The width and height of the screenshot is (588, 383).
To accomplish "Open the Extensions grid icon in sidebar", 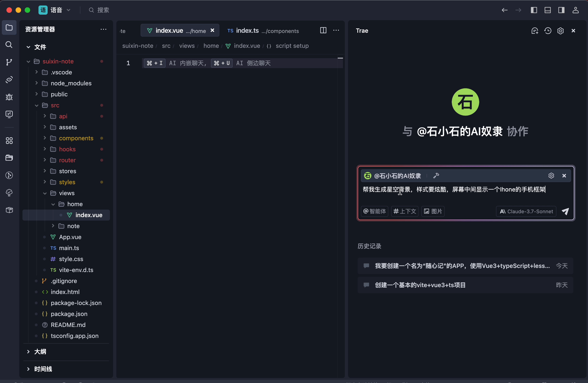I will (x=9, y=141).
